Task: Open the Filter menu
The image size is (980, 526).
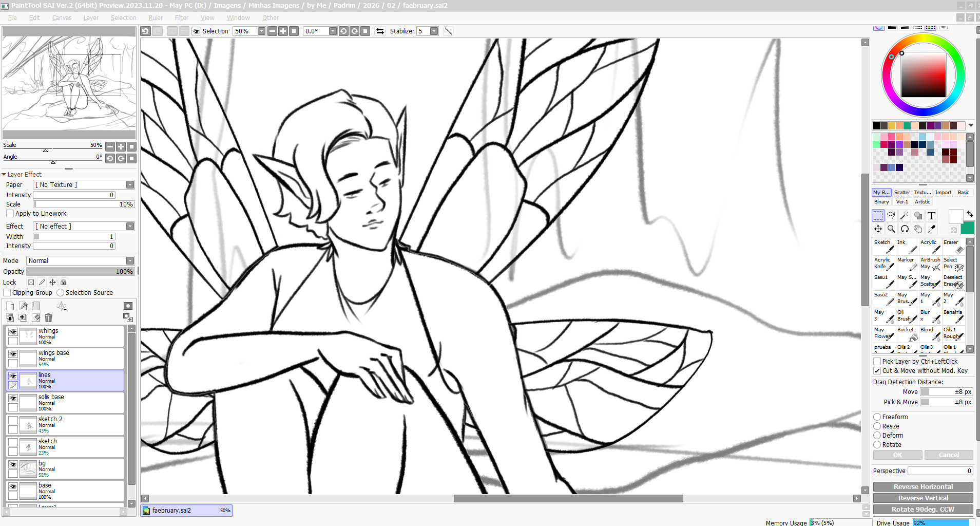Action: [x=181, y=18]
